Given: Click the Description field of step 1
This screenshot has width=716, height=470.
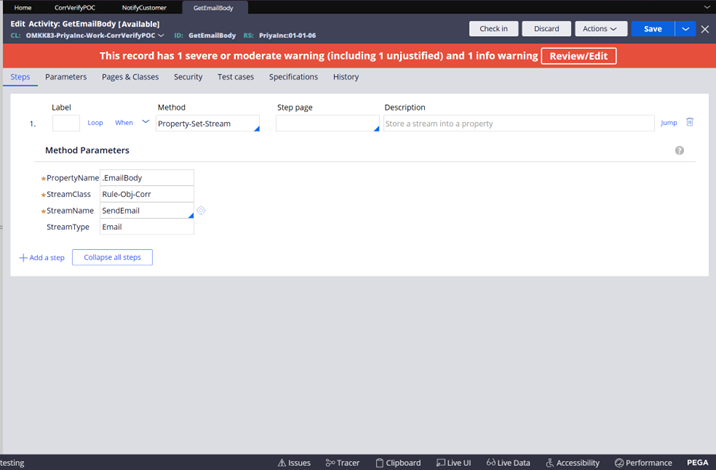Looking at the screenshot, I should 519,123.
